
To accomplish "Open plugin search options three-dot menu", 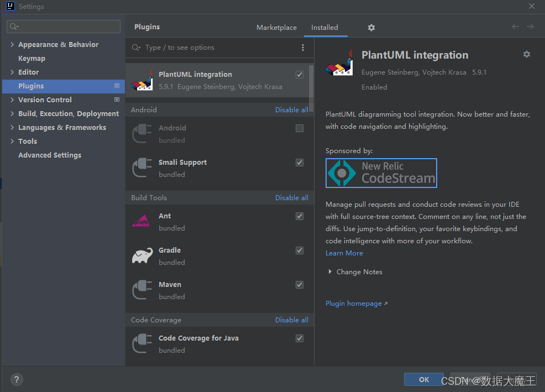I will tap(303, 48).
